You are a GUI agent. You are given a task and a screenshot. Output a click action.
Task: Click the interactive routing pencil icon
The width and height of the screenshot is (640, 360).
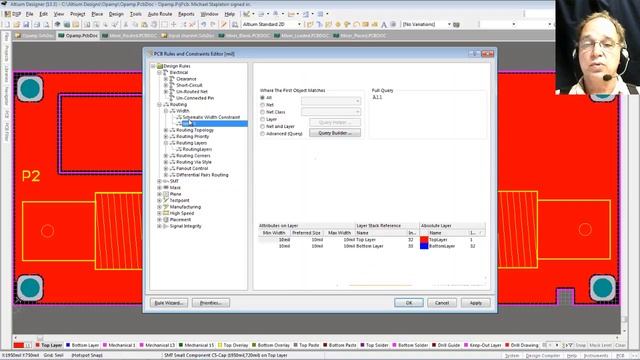224,24
